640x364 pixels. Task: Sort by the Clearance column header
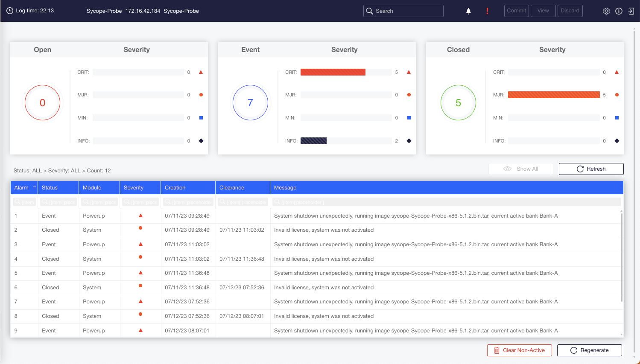point(243,188)
